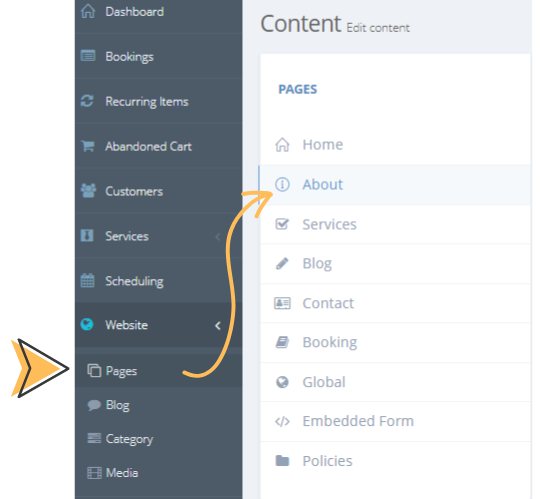The image size is (551, 499).
Task: Click the Bookings list icon
Action: [x=88, y=56]
